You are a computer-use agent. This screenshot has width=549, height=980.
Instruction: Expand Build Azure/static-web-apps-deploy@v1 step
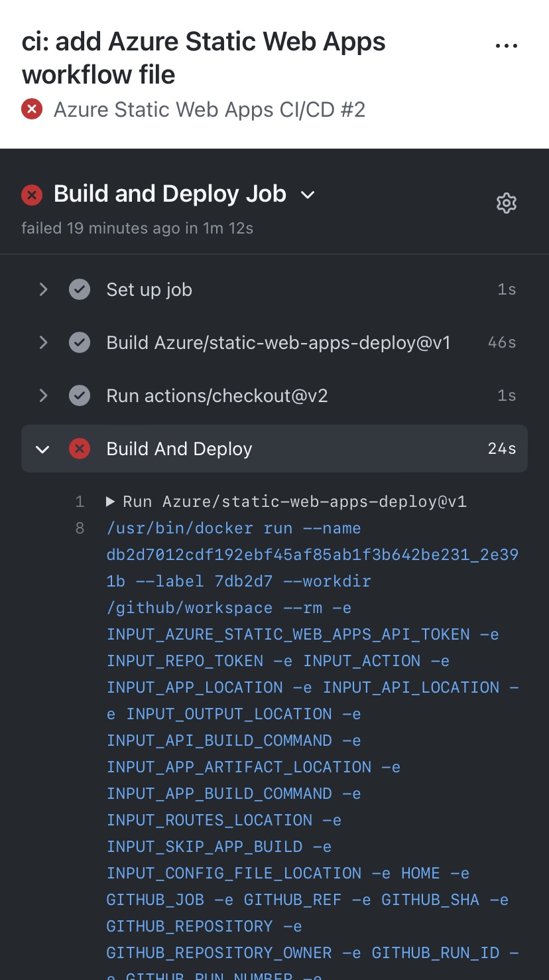tap(43, 342)
